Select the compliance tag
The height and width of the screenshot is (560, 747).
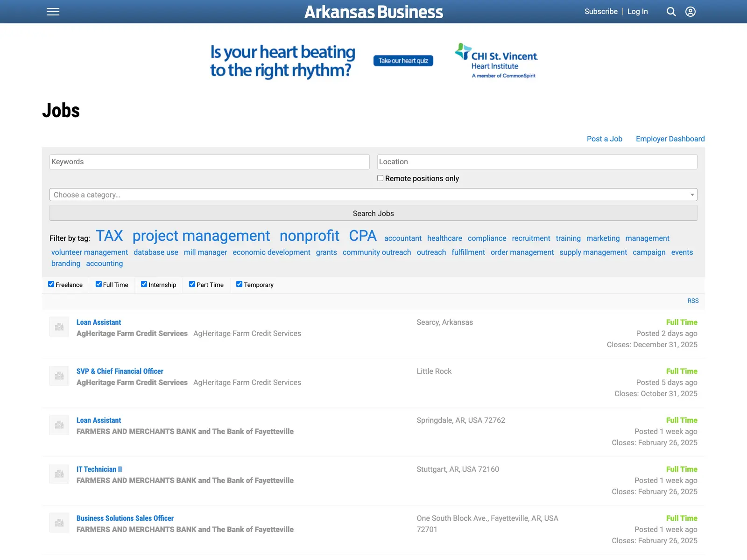pyautogui.click(x=487, y=238)
